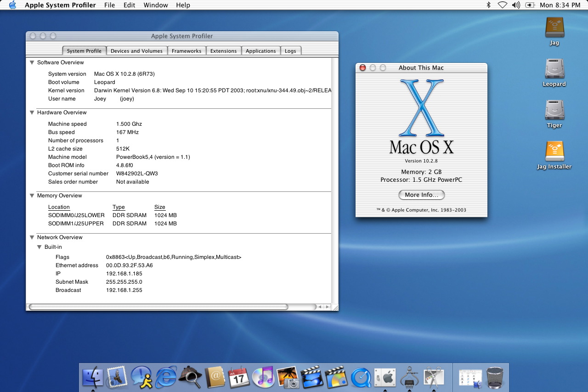This screenshot has width=588, height=392.
Task: Launch Internet Explorer from the Dock
Action: click(166, 377)
